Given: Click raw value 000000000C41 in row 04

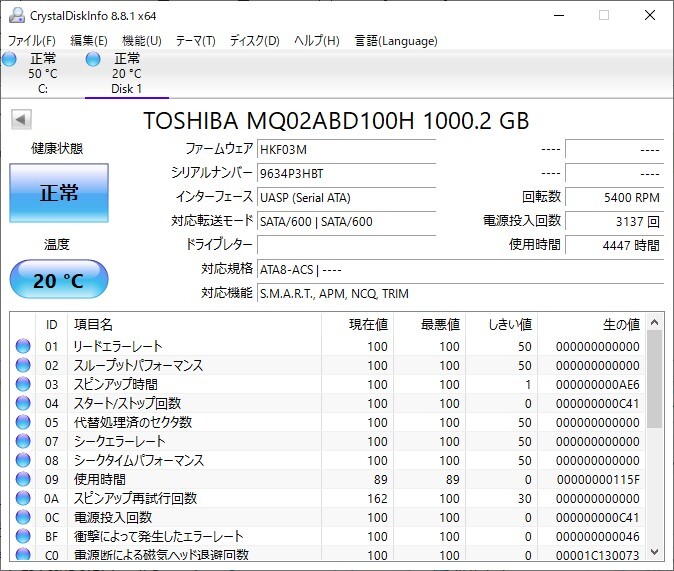Looking at the screenshot, I should click(x=597, y=403).
